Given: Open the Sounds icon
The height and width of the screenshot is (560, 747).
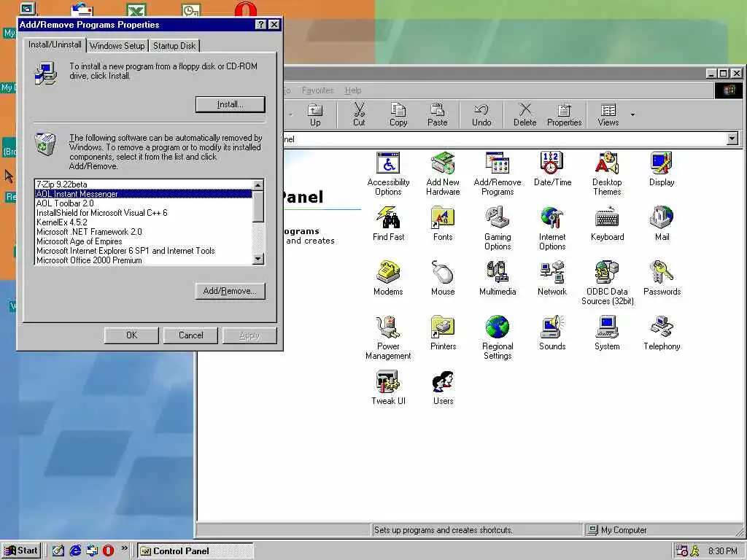Looking at the screenshot, I should pyautogui.click(x=552, y=333).
